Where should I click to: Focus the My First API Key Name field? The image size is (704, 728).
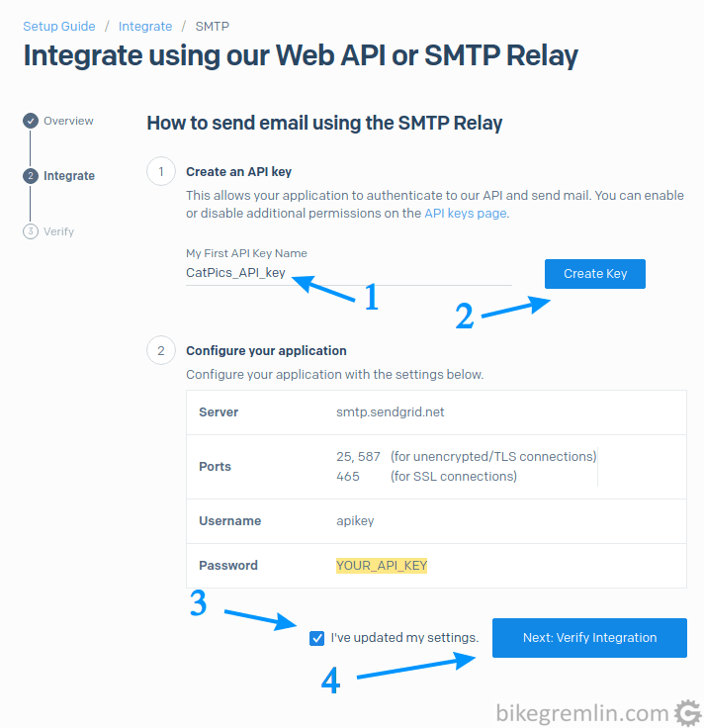click(x=348, y=273)
